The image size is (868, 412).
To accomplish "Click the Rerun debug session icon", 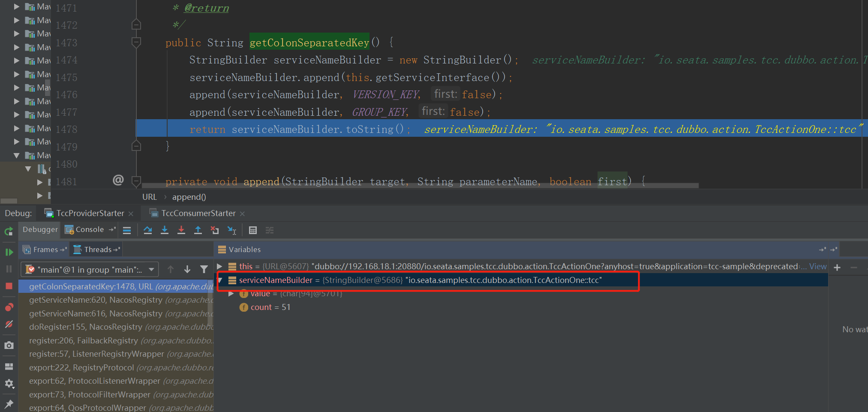I will coord(9,232).
